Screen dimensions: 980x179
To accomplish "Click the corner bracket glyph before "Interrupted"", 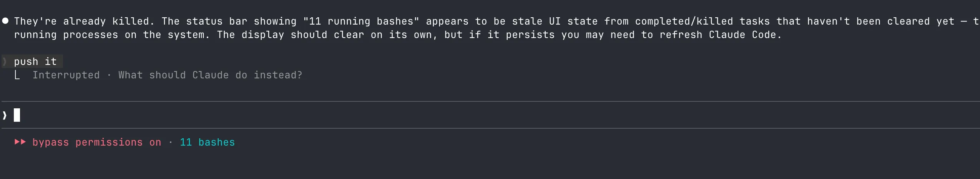I will pos(17,75).
